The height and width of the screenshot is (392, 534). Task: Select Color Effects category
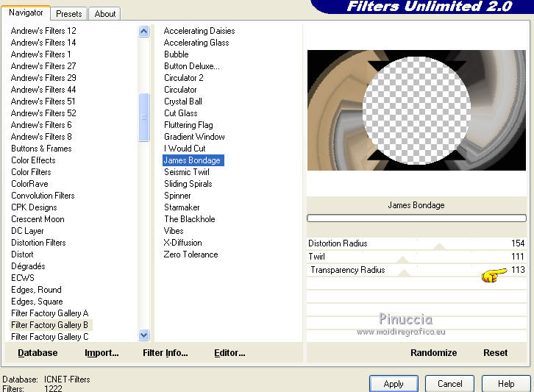point(33,160)
